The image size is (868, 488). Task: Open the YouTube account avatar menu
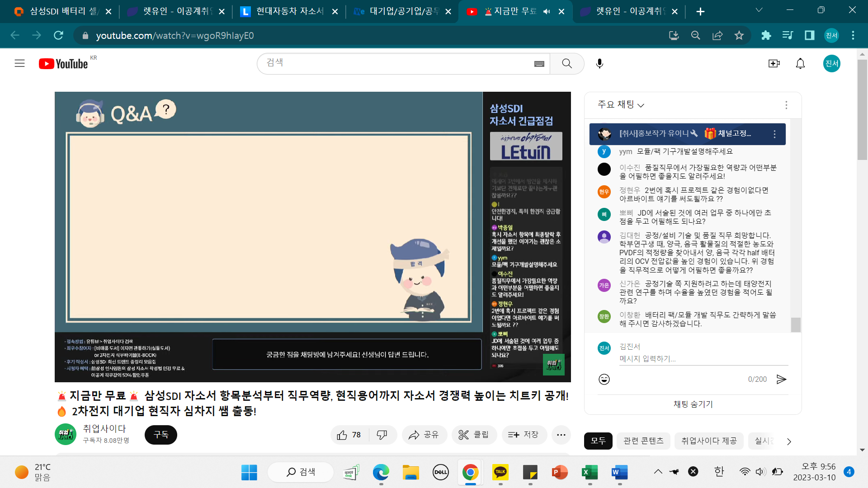831,64
